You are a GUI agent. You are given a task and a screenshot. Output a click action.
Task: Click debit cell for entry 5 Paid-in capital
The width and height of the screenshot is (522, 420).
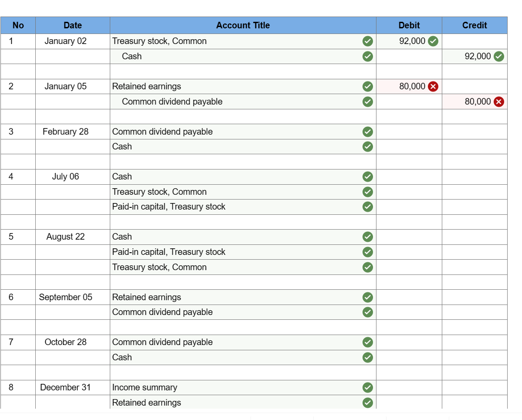tap(409, 252)
